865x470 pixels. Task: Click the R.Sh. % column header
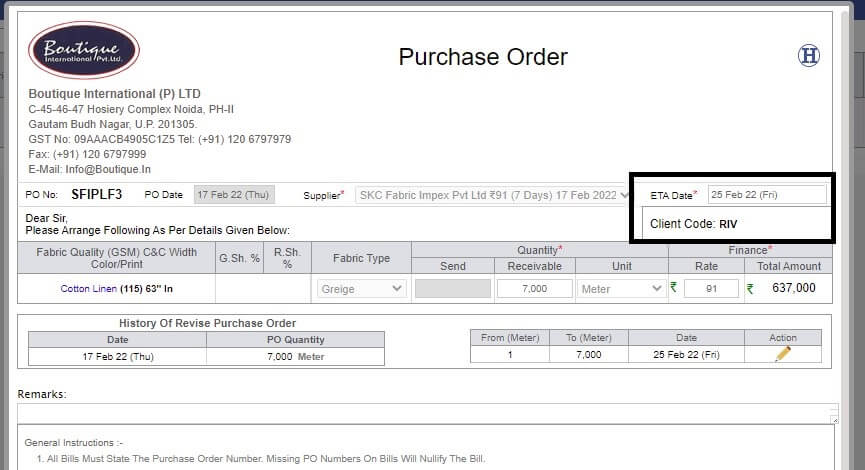[x=287, y=258]
